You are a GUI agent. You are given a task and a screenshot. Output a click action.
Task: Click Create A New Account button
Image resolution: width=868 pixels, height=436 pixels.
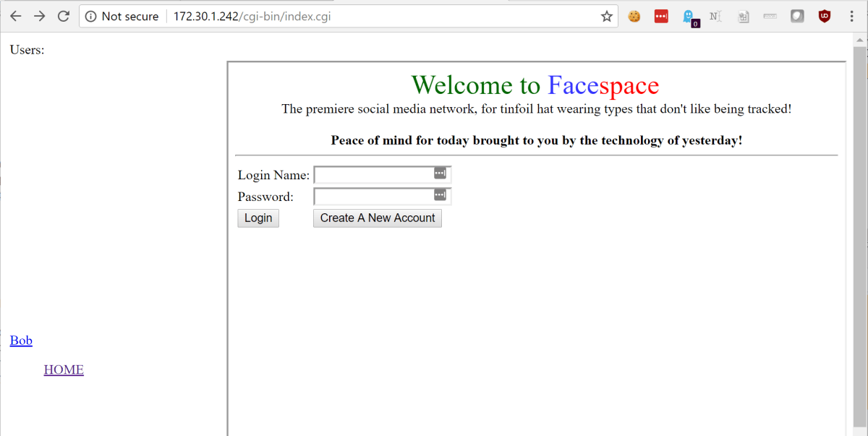pos(377,218)
